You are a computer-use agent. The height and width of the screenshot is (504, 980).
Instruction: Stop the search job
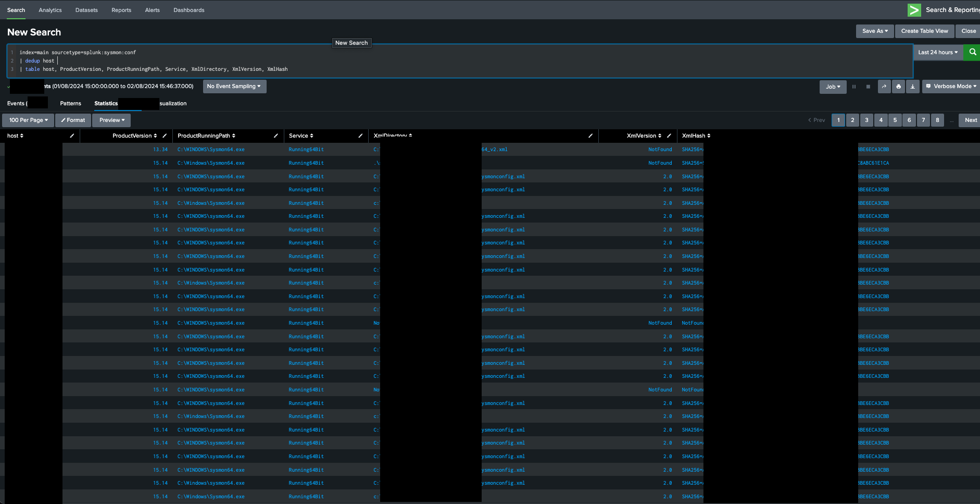coord(868,87)
